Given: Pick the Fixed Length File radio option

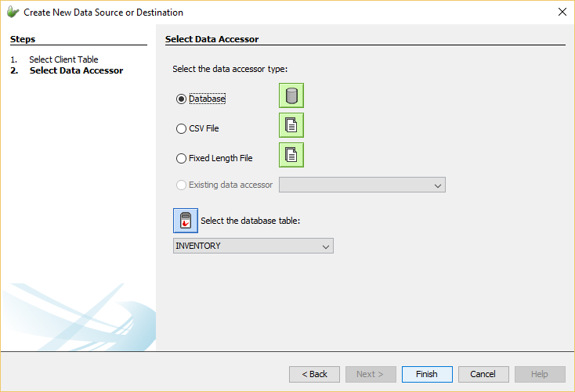Looking at the screenshot, I should click(x=182, y=158).
